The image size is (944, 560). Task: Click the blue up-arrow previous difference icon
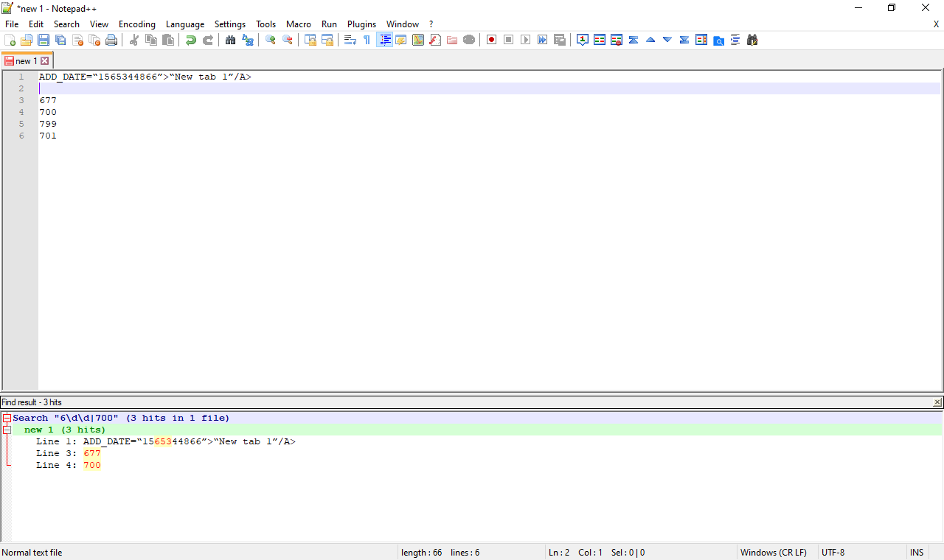click(650, 40)
